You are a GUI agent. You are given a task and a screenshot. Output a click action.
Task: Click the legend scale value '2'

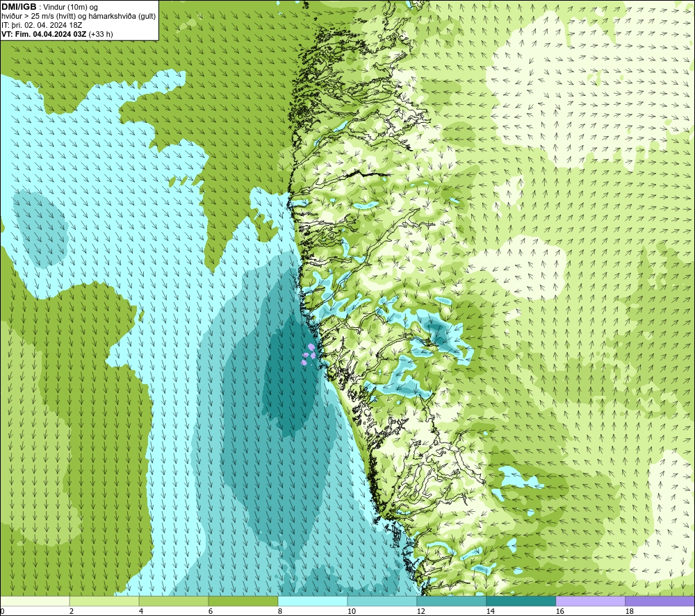tap(72, 612)
